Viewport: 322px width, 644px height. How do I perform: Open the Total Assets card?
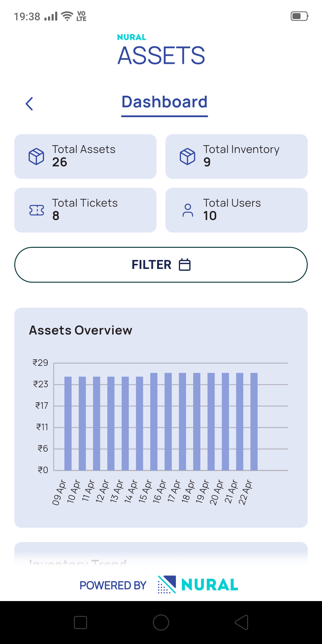(85, 157)
